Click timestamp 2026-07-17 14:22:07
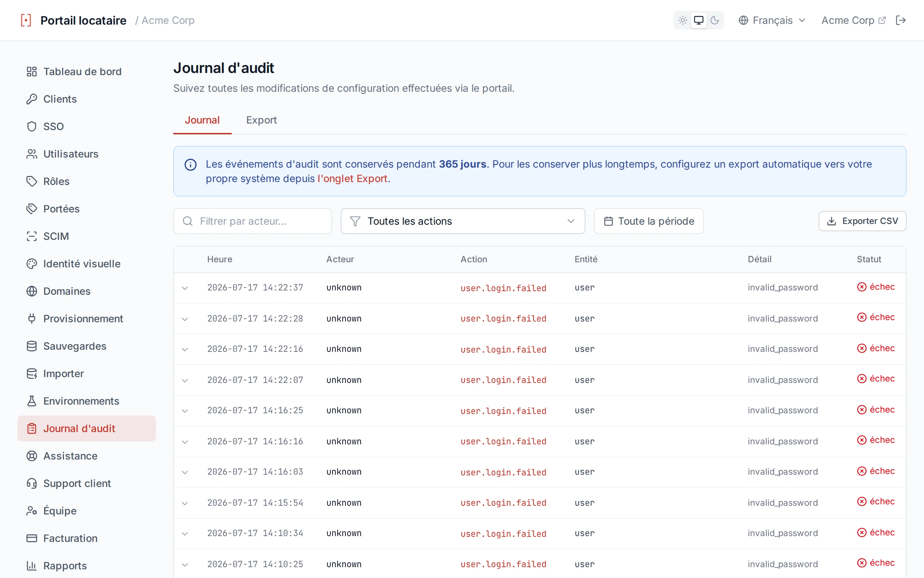924x578 pixels. click(x=255, y=380)
